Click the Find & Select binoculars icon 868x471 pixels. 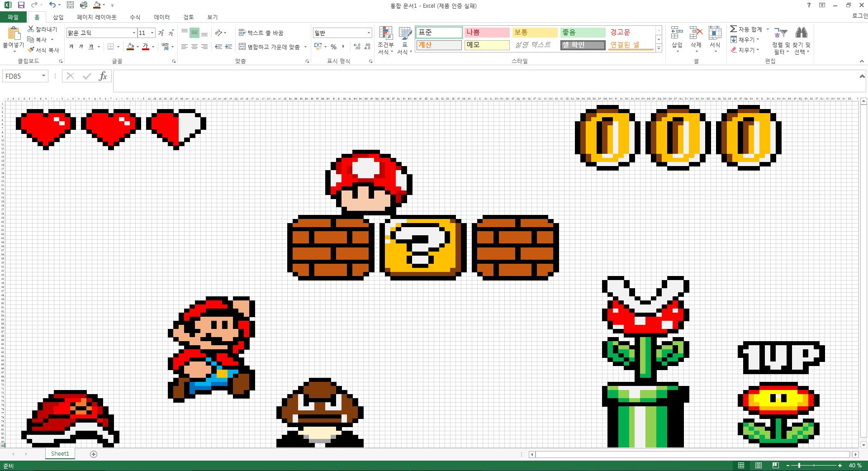[801, 33]
